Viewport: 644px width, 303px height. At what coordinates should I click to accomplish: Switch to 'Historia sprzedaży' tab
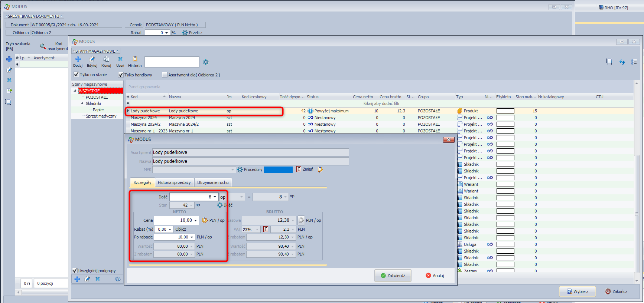pos(174,182)
